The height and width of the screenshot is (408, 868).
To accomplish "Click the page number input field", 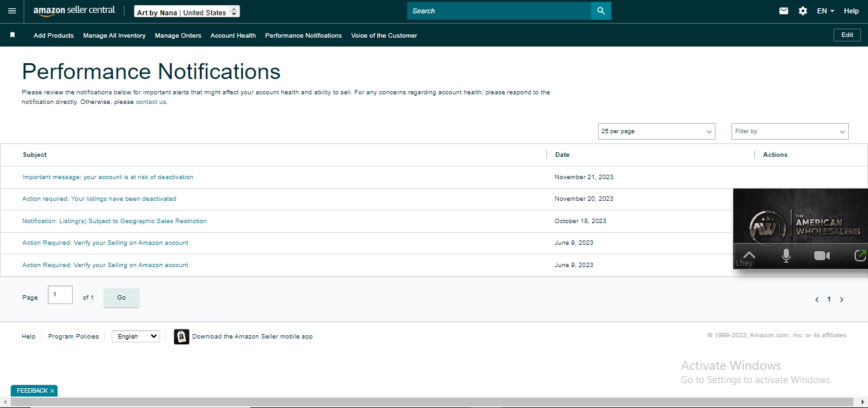I will [60, 295].
